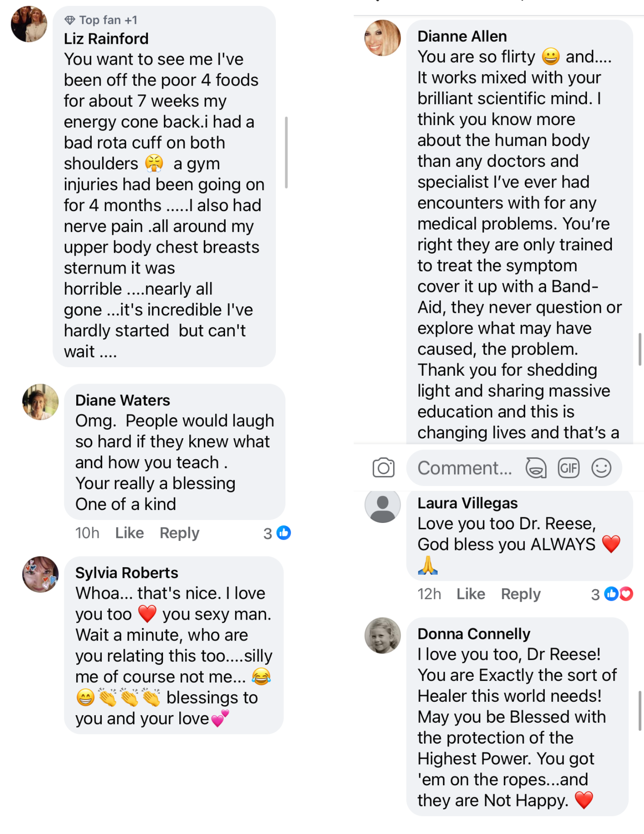Screen dimensions: 644x834
Task: Open the emoji picker in comment box
Action: click(601, 468)
